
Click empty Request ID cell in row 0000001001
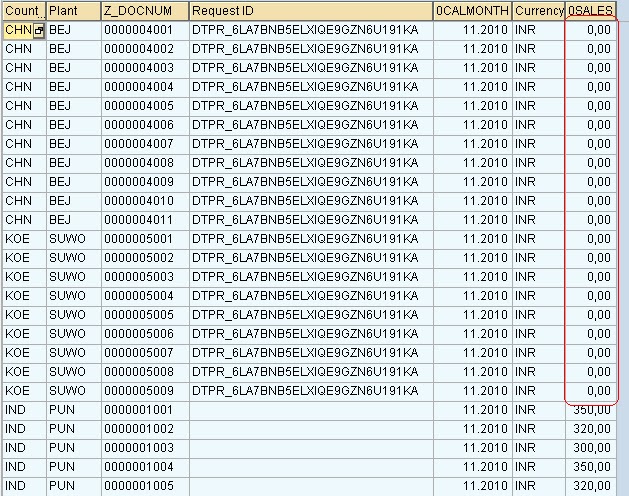311,410
